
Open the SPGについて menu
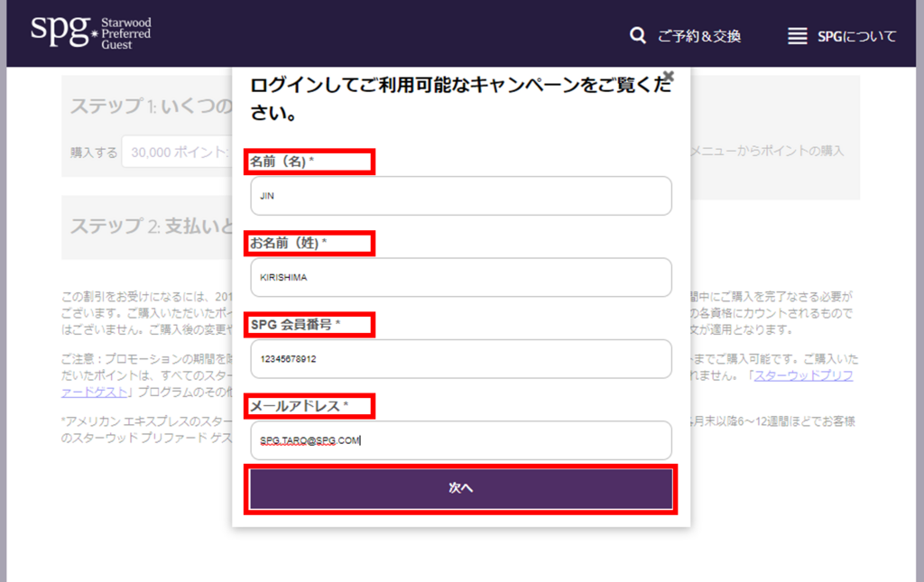click(857, 36)
